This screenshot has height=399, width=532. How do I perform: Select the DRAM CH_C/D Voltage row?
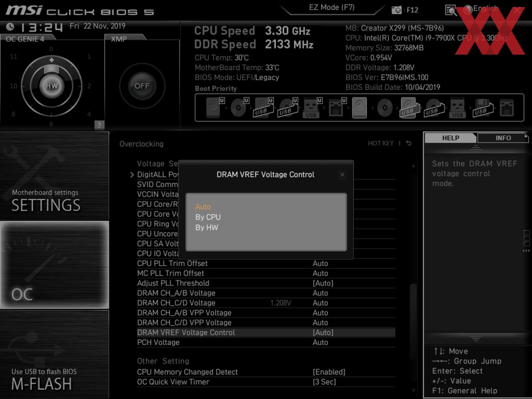tap(266, 303)
